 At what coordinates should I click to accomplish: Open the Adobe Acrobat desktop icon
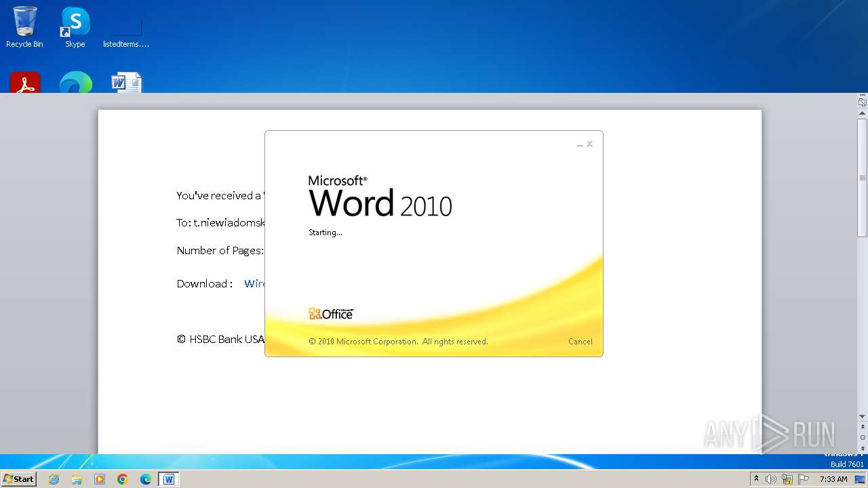[x=25, y=82]
